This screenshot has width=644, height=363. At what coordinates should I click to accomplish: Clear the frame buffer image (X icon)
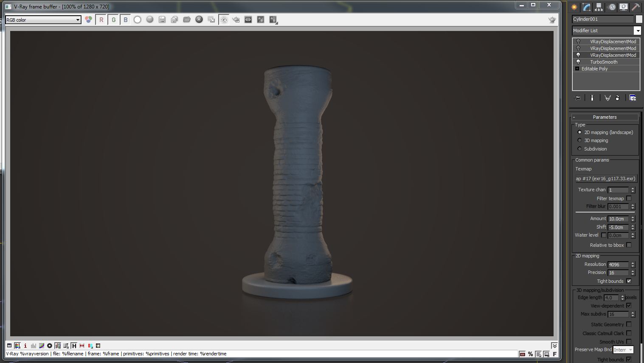pyautogui.click(x=199, y=20)
